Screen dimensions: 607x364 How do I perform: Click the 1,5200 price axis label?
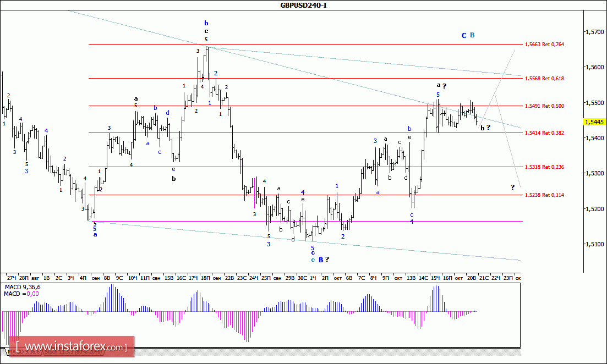pyautogui.click(x=595, y=209)
